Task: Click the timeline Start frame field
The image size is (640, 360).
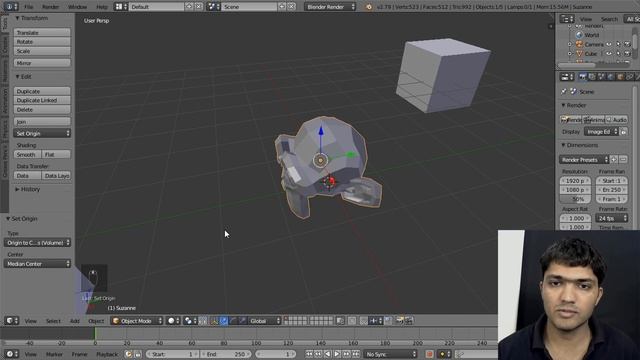Action: point(172,354)
